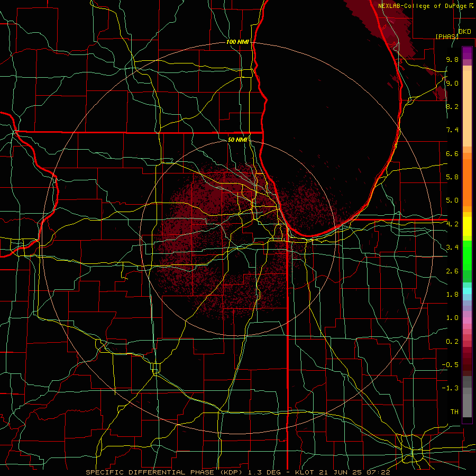Screen dimensions: 476x476
Task: Click the 2.6 color scale value
Action: pyautogui.click(x=452, y=271)
